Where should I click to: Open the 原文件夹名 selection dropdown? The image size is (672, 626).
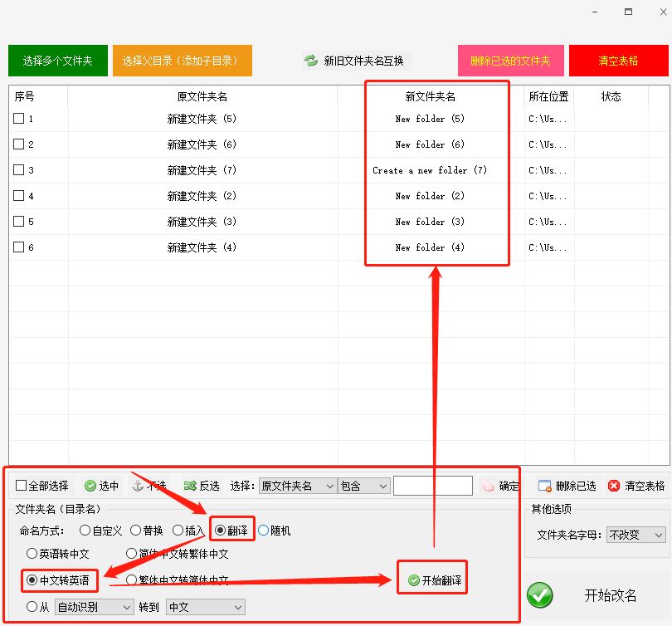[297, 487]
